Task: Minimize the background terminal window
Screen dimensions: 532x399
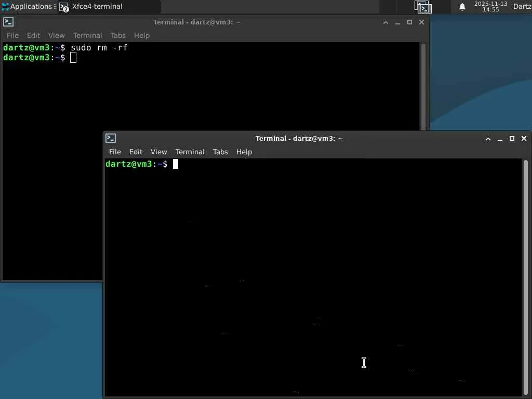Action: point(397,22)
